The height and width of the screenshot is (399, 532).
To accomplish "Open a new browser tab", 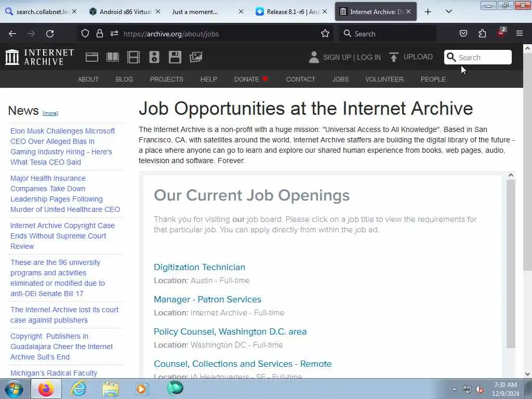I will coord(428,12).
